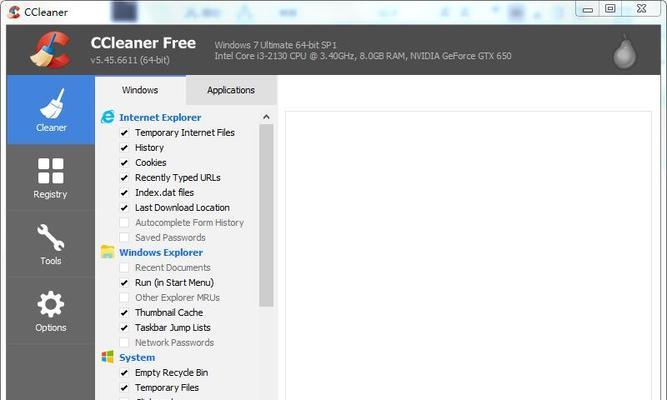Click the Intel Core i3-2130 specs text

363,56
